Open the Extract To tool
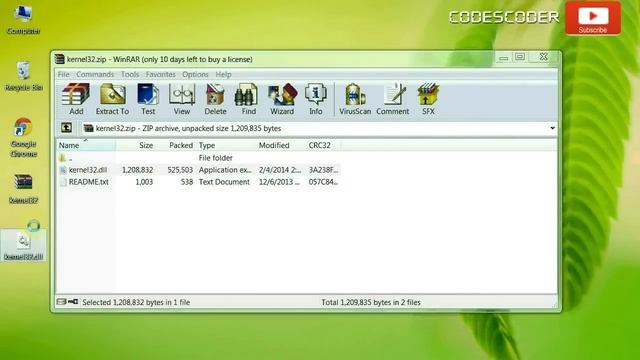640x360 pixels. [x=112, y=99]
